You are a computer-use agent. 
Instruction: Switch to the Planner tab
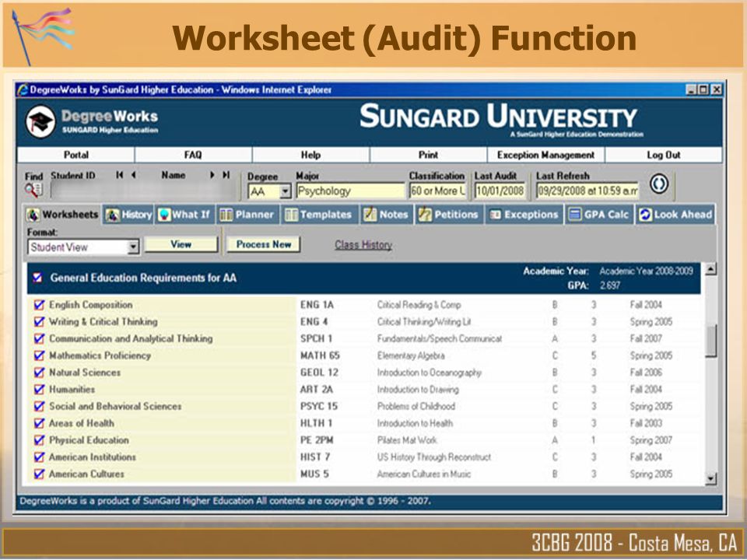click(247, 215)
